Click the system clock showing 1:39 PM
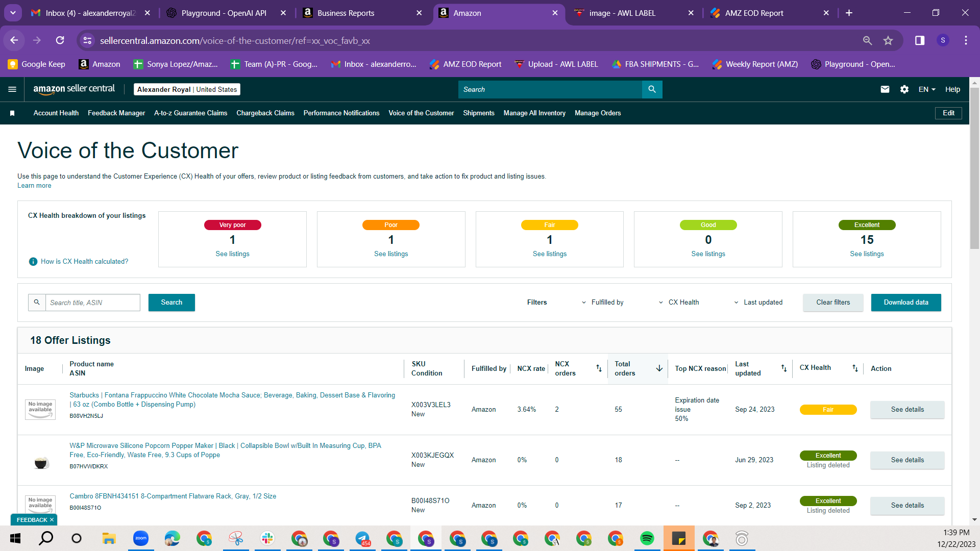The width and height of the screenshot is (980, 551). (x=956, y=533)
